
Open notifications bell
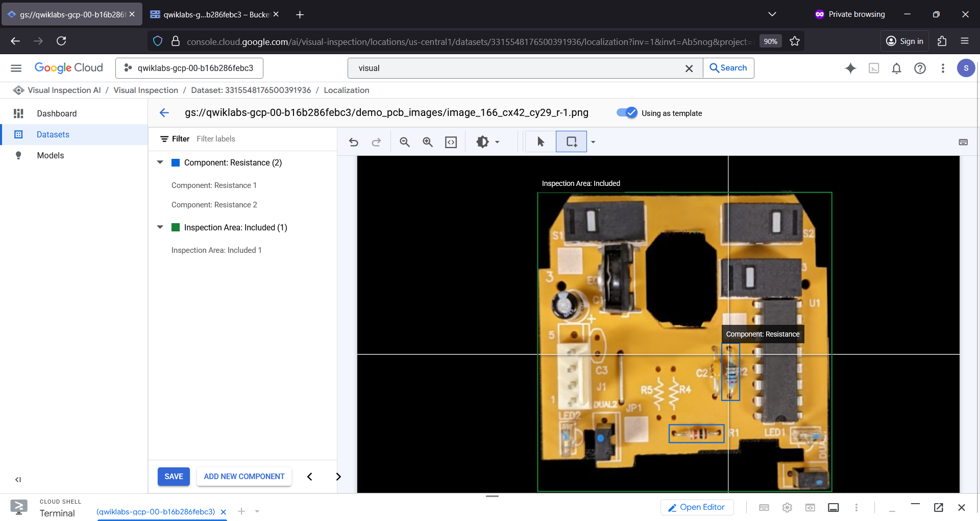pyautogui.click(x=897, y=68)
